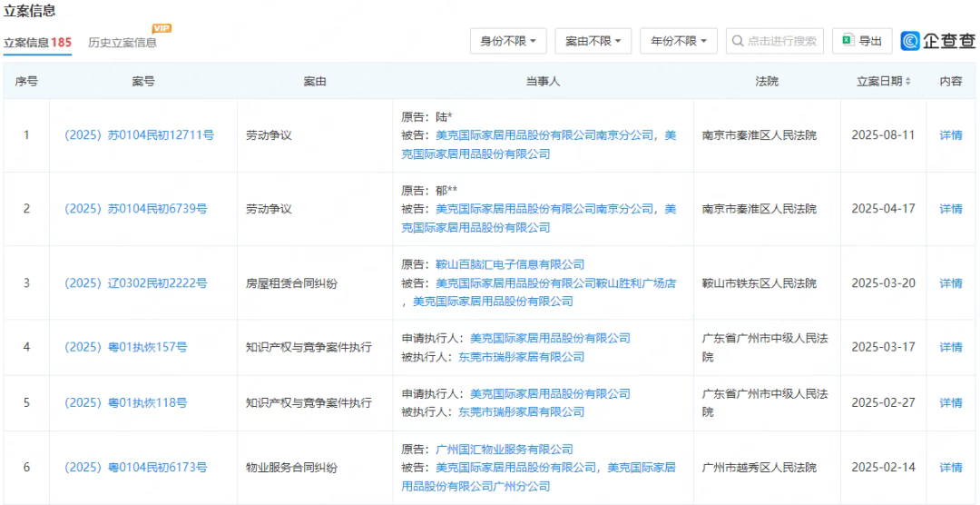Click the Excel icon on 导出 button
The width and height of the screenshot is (980, 505).
(x=848, y=41)
